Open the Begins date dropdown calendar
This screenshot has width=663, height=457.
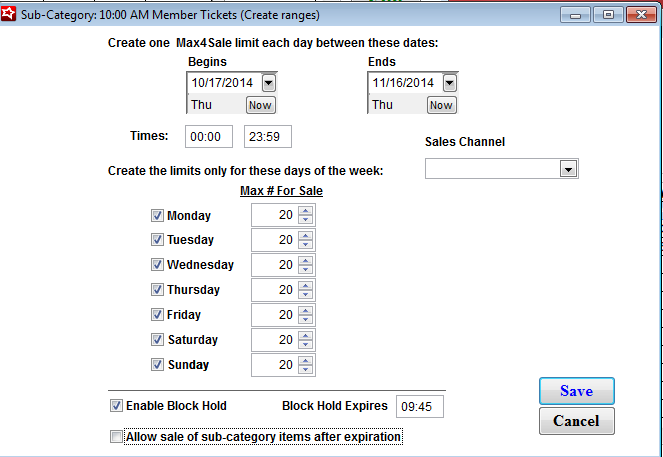(x=268, y=83)
